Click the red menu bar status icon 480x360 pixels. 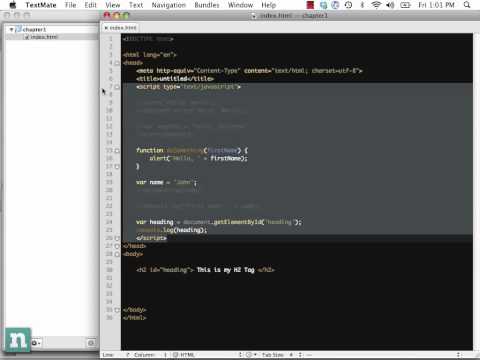click(310, 5)
